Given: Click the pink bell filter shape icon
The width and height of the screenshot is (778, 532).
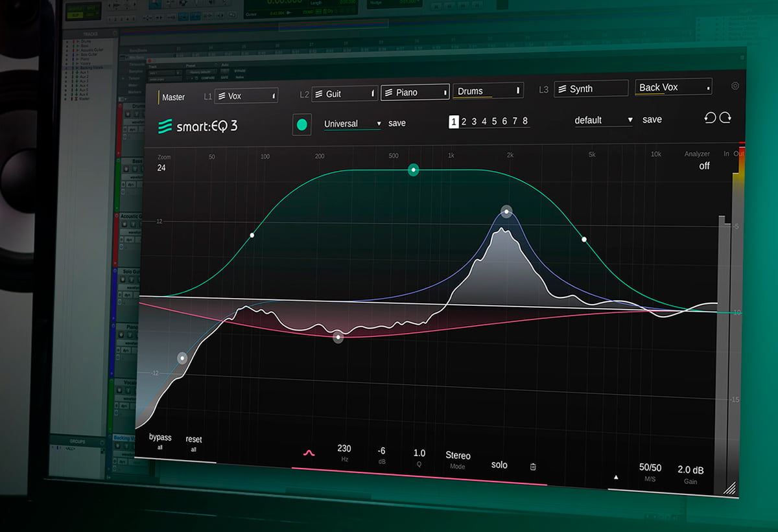Looking at the screenshot, I should coord(310,453).
